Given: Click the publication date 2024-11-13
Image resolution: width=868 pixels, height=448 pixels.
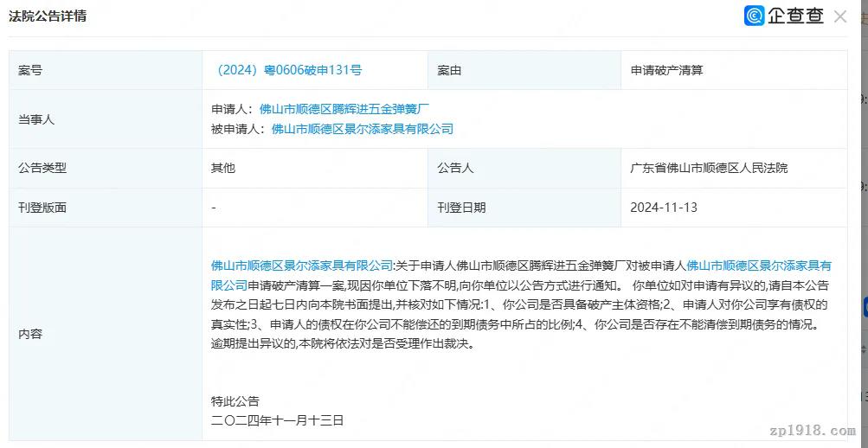Looking at the screenshot, I should pyautogui.click(x=664, y=208).
